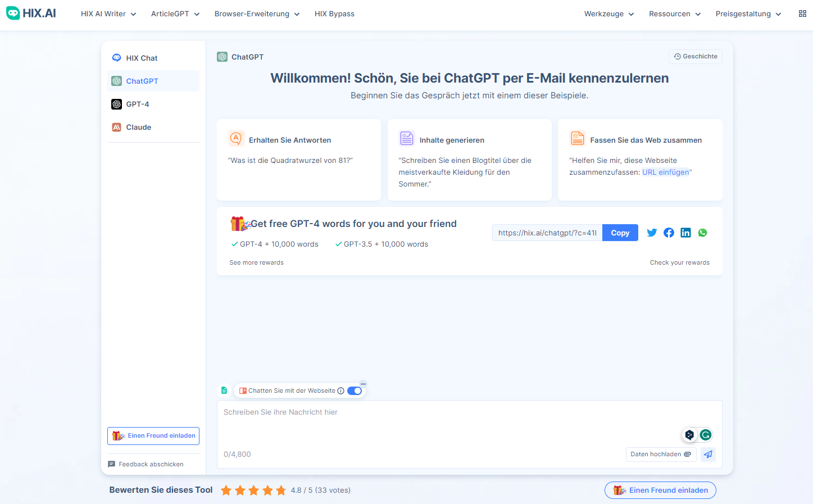
Task: Rate the tool with the third star
Action: click(253, 490)
